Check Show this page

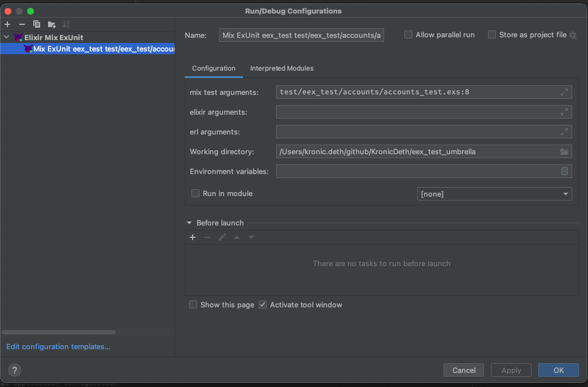click(193, 305)
